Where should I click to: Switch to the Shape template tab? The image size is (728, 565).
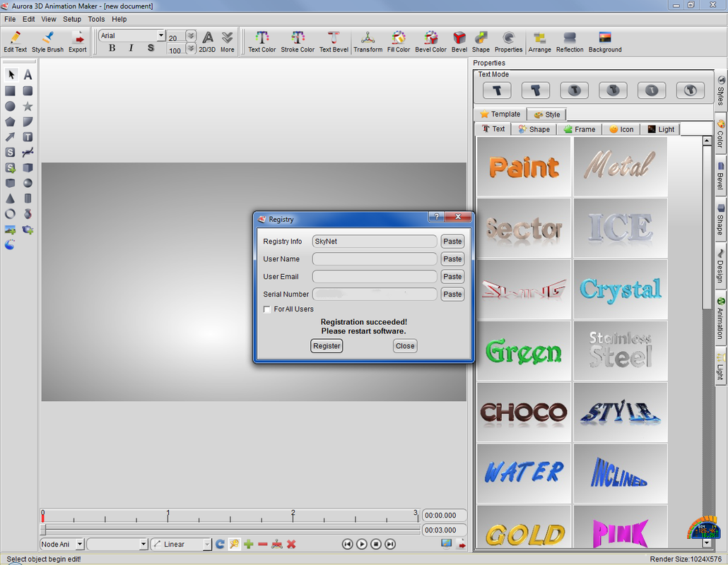(534, 129)
